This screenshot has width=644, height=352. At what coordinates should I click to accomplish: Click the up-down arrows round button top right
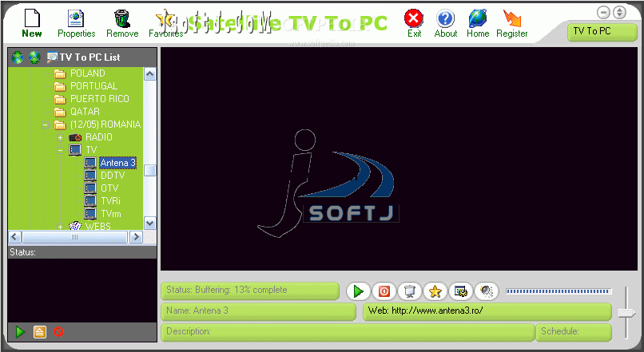[619, 13]
